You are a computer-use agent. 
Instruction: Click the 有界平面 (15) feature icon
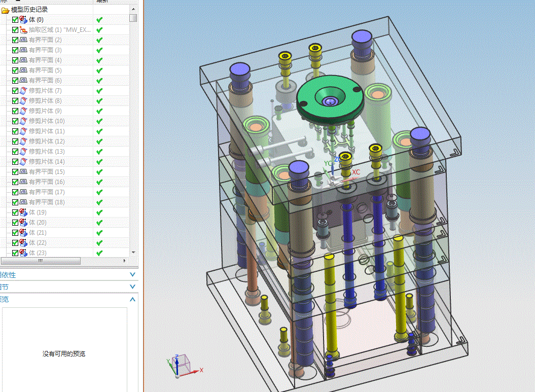point(23,172)
